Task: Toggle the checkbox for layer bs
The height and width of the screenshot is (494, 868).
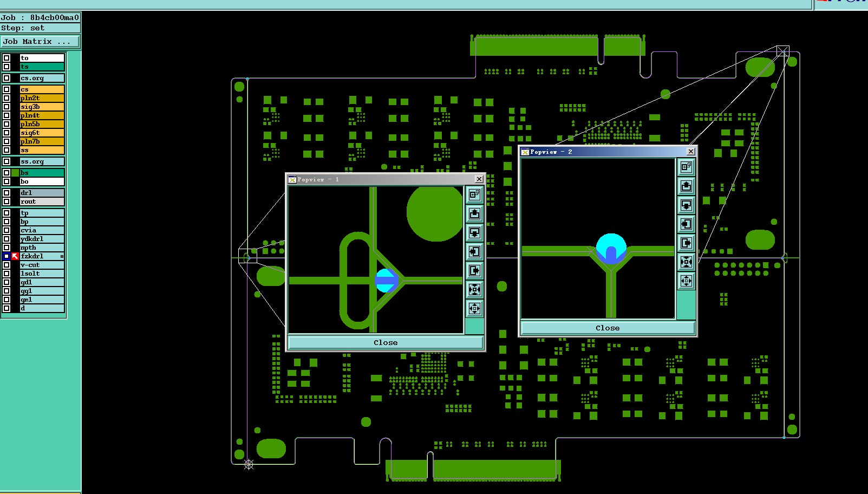Action: tap(6, 173)
